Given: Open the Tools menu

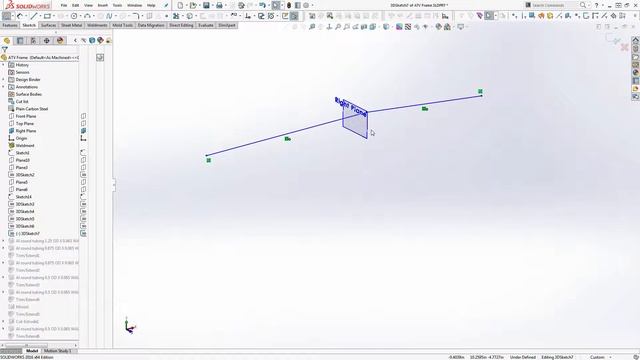Looking at the screenshot, I should (117, 5).
